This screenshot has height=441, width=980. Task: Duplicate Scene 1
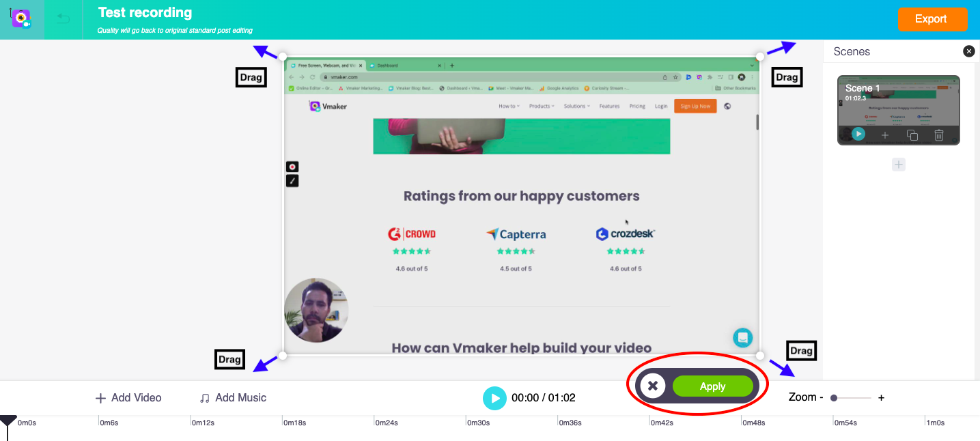click(912, 135)
